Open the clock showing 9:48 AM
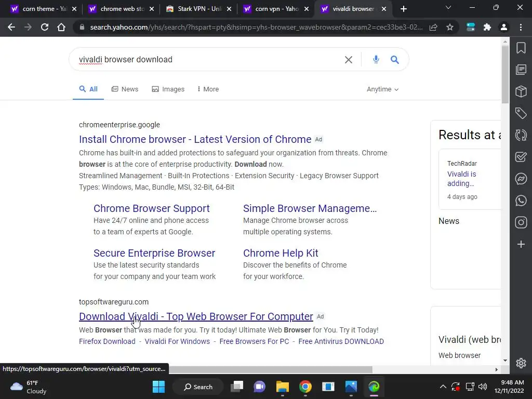Viewport: 532px width, 399px height. click(x=509, y=387)
